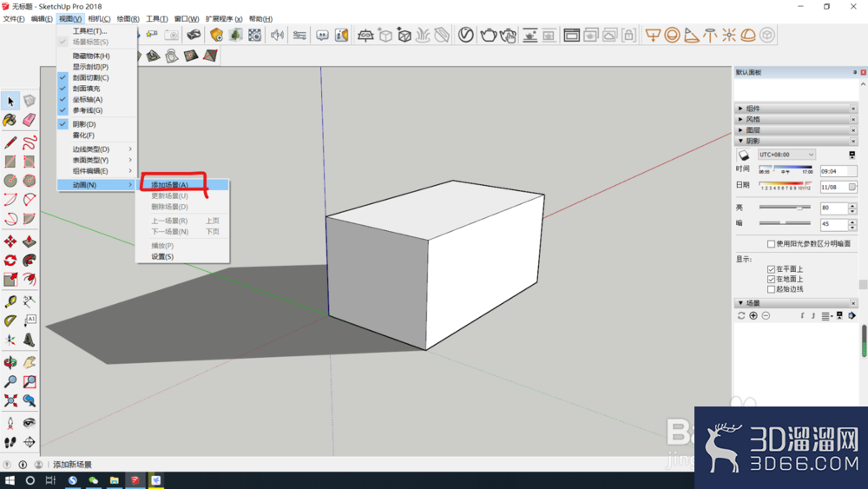The width and height of the screenshot is (868, 489).
Task: Click the teapot render icon in toolbar
Action: pos(488,35)
